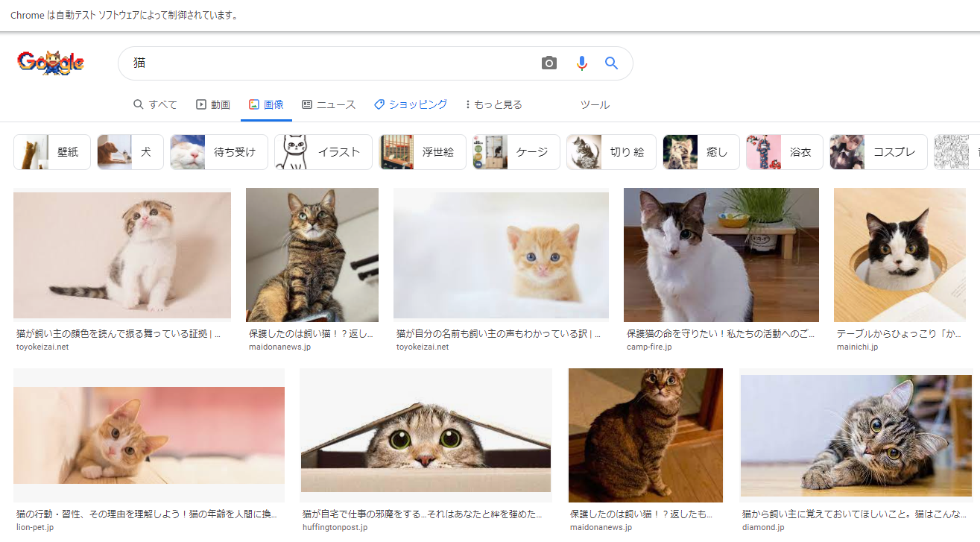Click the camp-fire.jp source text
The height and width of the screenshot is (542, 980).
(x=649, y=347)
